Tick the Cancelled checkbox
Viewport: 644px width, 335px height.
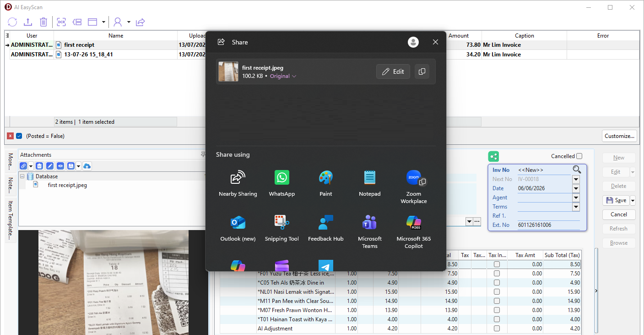[x=579, y=156]
